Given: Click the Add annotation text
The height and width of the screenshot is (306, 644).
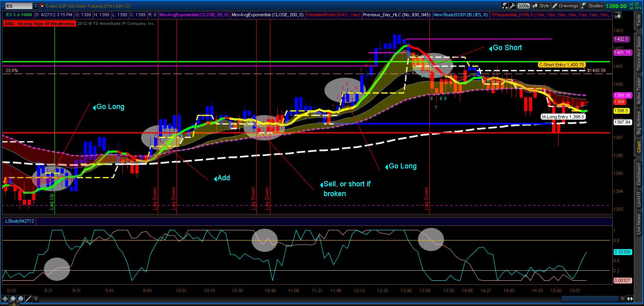Looking at the screenshot, I should click(x=224, y=178).
